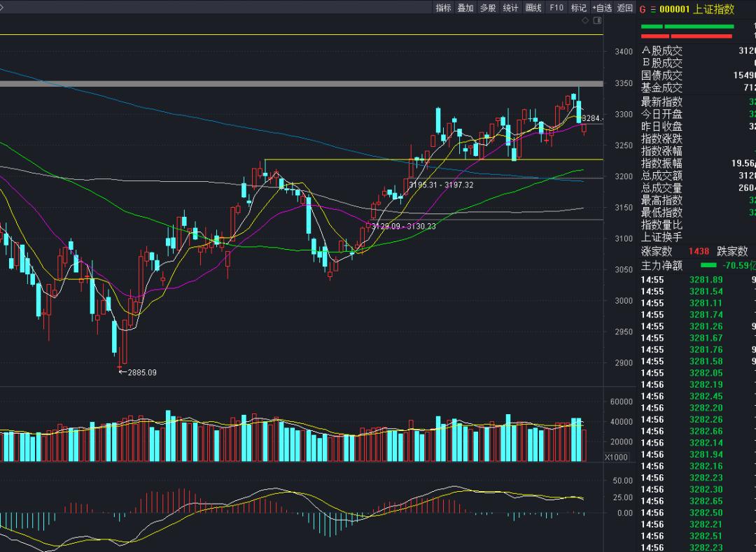The image size is (756, 552).
Task: Click the diamond marker icon above the chart
Action: click(585, 21)
